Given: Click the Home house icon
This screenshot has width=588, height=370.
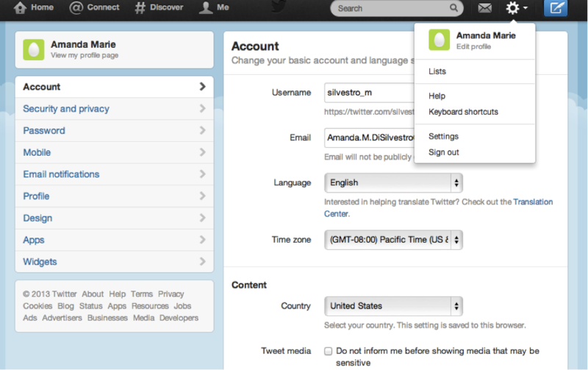Looking at the screenshot, I should click(20, 7).
